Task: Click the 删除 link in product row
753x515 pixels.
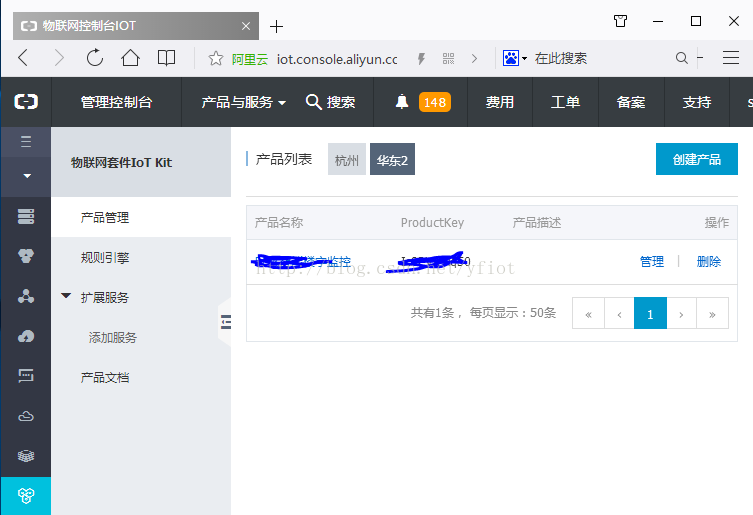Action: point(709,262)
